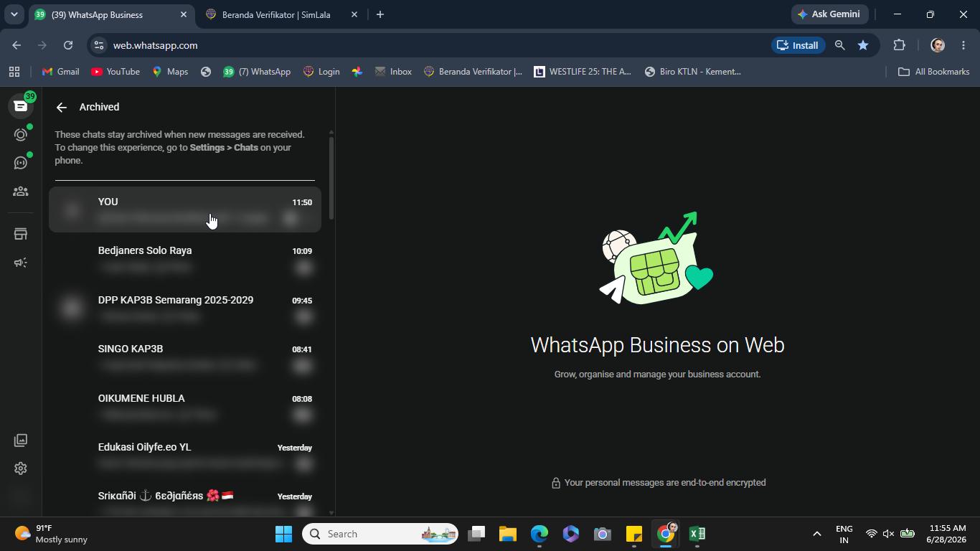The image size is (980, 551).
Task: Open the Chrome profile avatar
Action: (938, 45)
